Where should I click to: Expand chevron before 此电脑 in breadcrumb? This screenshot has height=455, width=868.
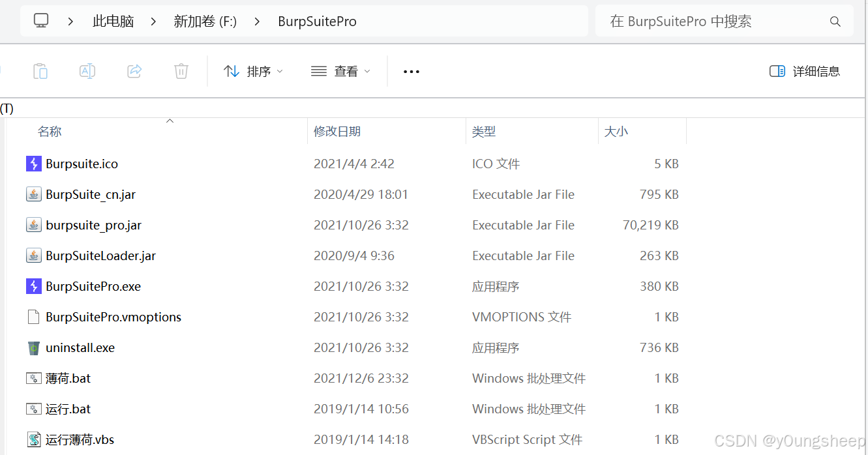pyautogui.click(x=70, y=22)
